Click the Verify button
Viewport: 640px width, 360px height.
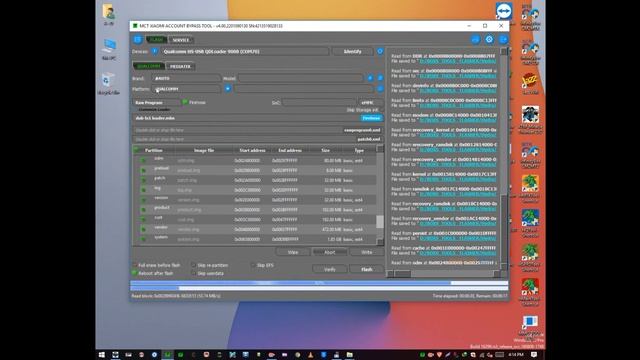(329, 269)
